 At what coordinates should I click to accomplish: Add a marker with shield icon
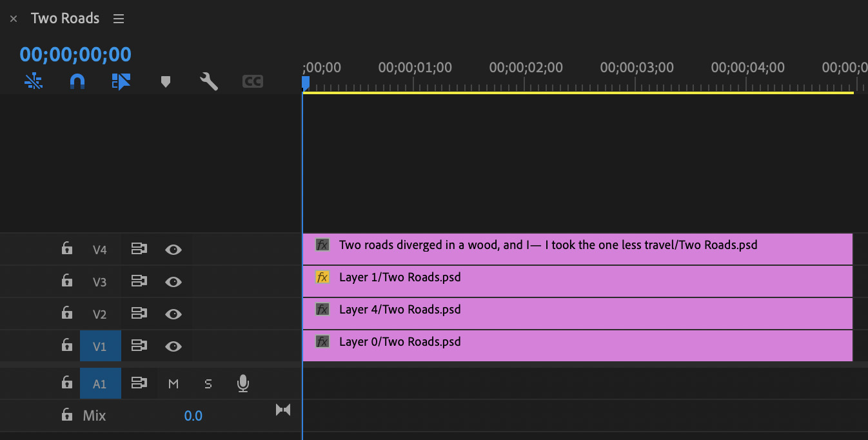coord(165,81)
